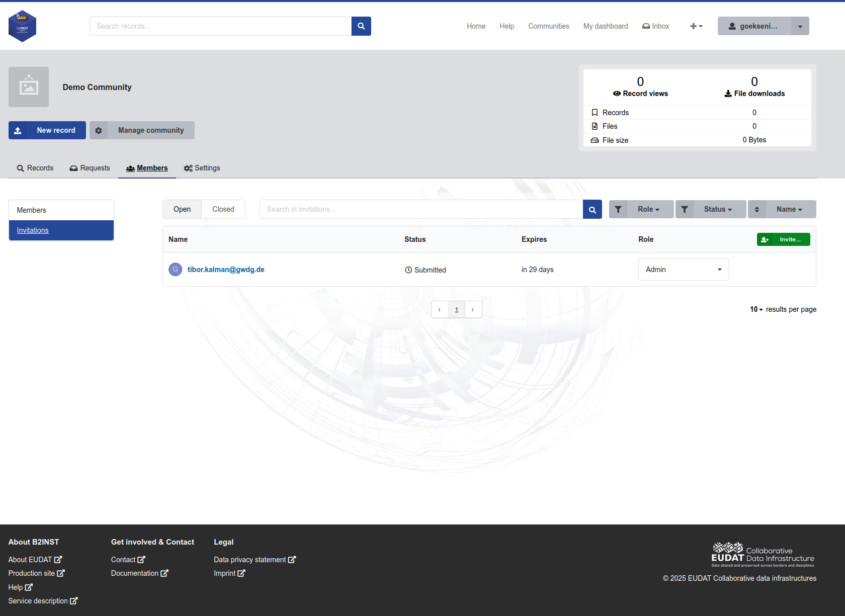Click the sort direction arrows icon
Viewport: 845px width, 616px height.
coord(757,209)
